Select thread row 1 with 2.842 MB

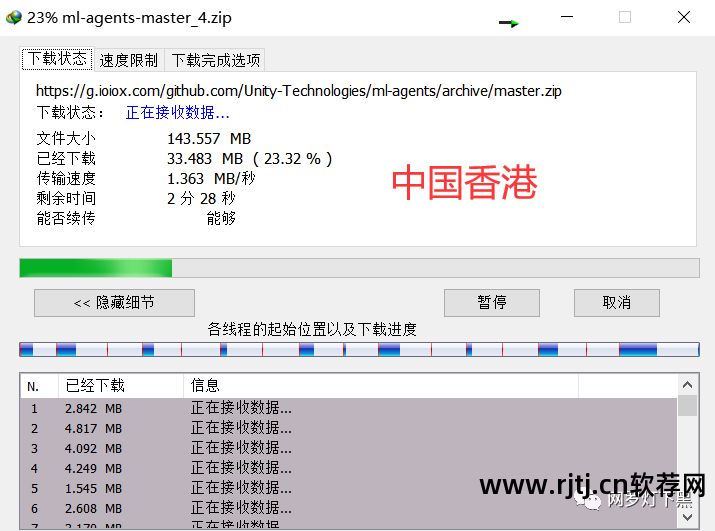[x=349, y=408]
